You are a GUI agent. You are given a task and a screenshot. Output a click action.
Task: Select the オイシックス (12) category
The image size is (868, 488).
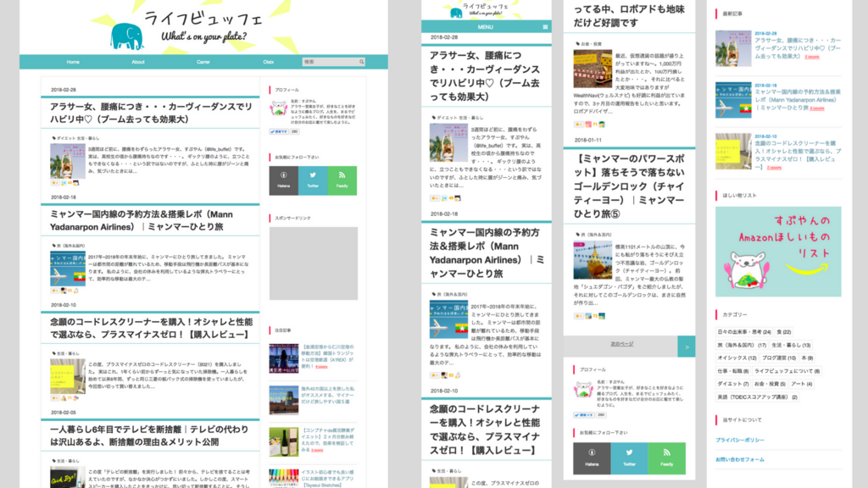pyautogui.click(x=737, y=358)
